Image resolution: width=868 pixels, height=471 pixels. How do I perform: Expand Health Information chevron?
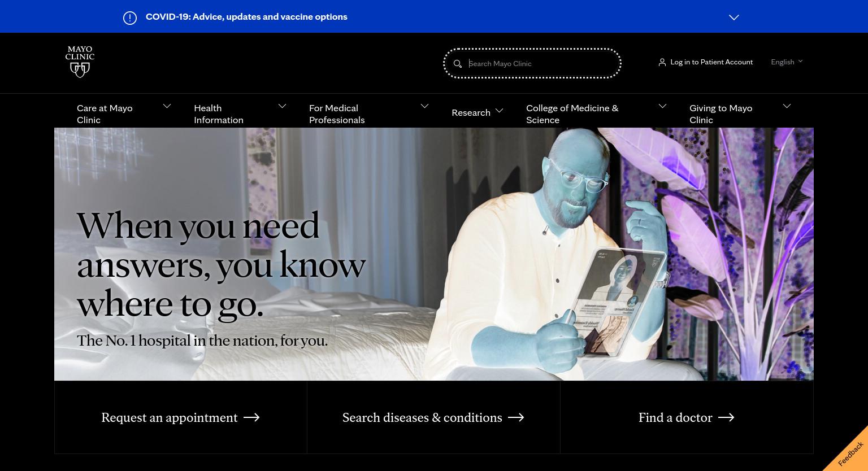click(283, 106)
